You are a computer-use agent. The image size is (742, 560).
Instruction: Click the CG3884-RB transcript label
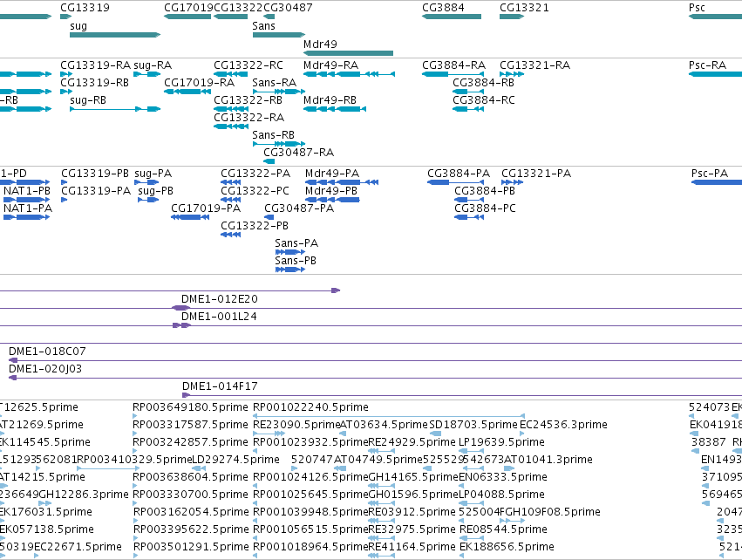pyautogui.click(x=483, y=83)
